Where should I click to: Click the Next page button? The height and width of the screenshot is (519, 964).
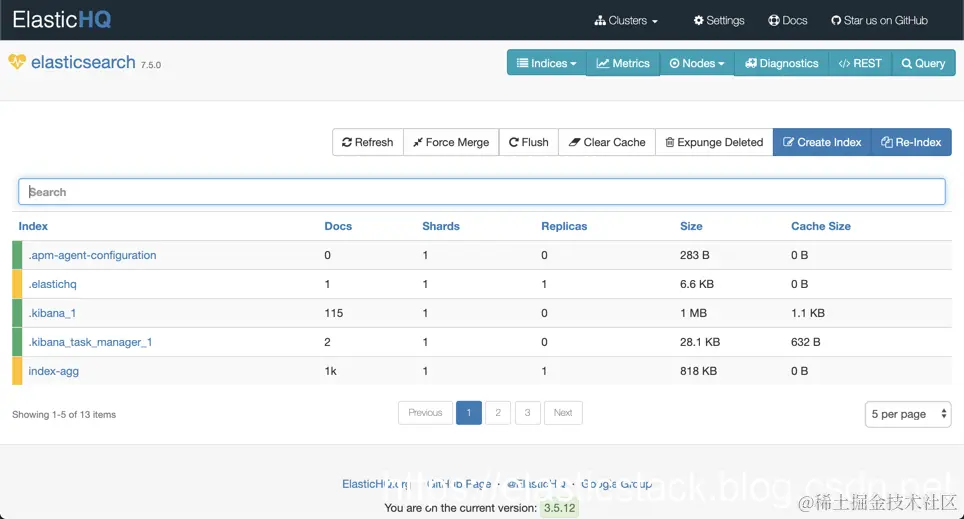point(563,413)
